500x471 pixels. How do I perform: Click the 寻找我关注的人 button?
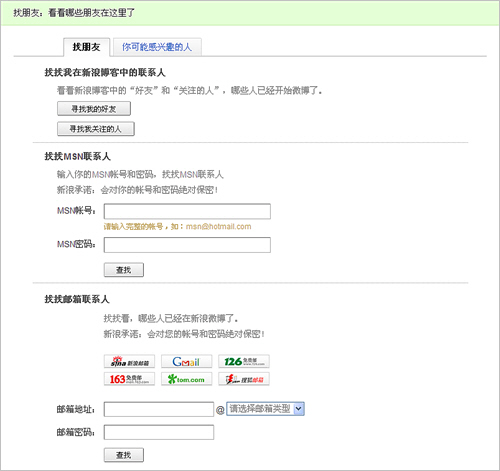click(96, 129)
